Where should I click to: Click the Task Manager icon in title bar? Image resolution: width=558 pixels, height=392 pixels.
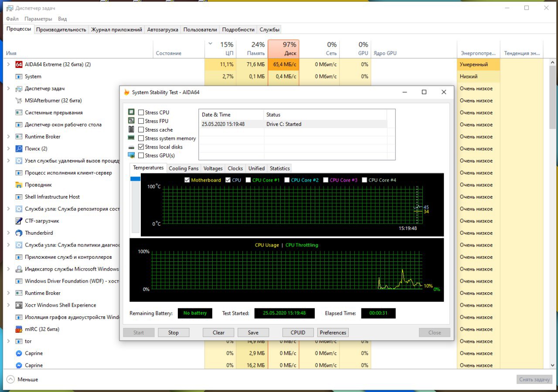(x=10, y=8)
